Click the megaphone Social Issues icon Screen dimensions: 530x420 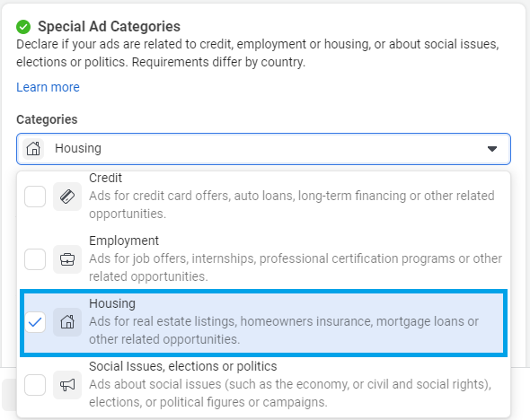pyautogui.click(x=67, y=385)
